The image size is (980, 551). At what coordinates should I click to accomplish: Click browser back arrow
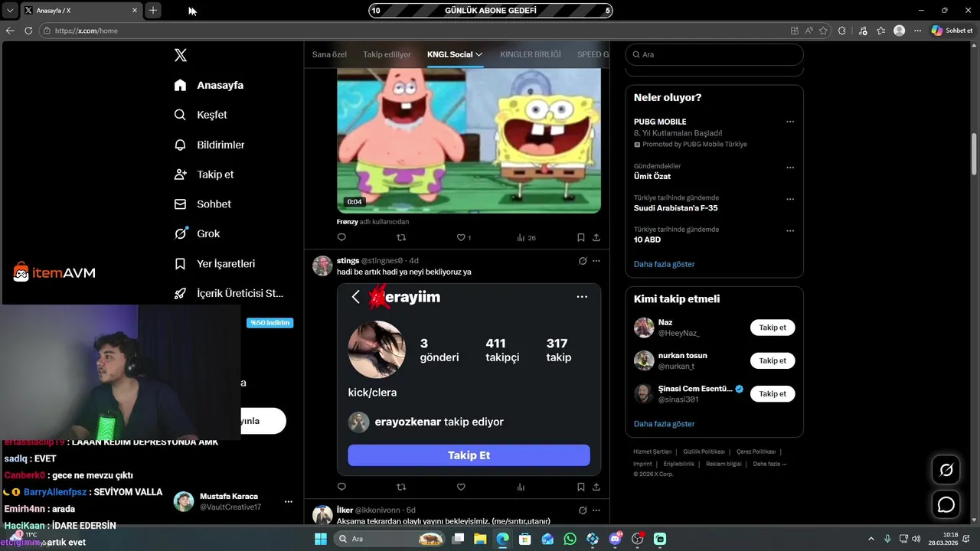(x=10, y=31)
